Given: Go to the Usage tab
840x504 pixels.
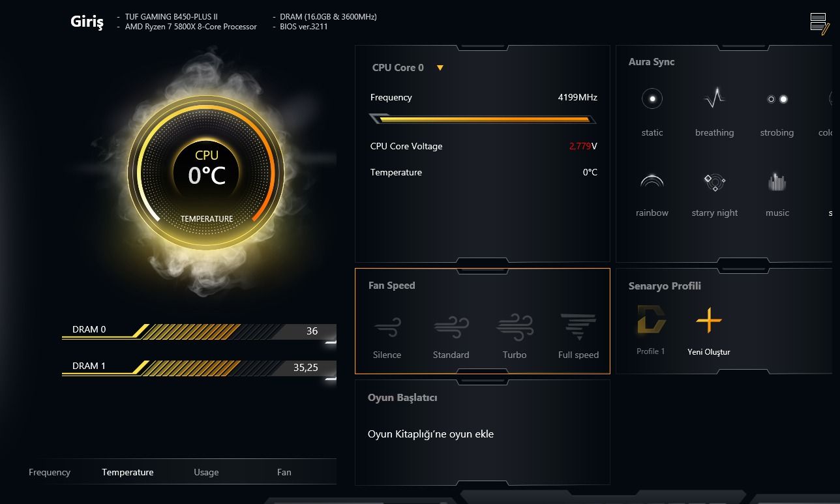Looking at the screenshot, I should click(206, 472).
